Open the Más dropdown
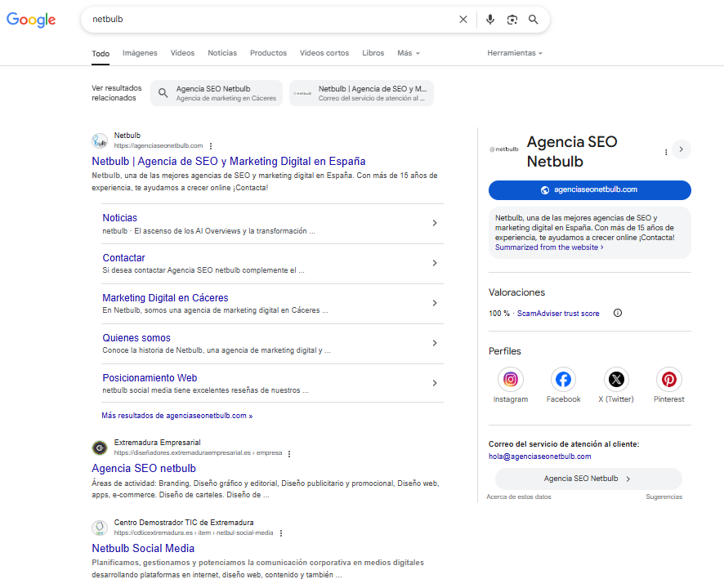This screenshot has height=588, width=724. click(408, 52)
